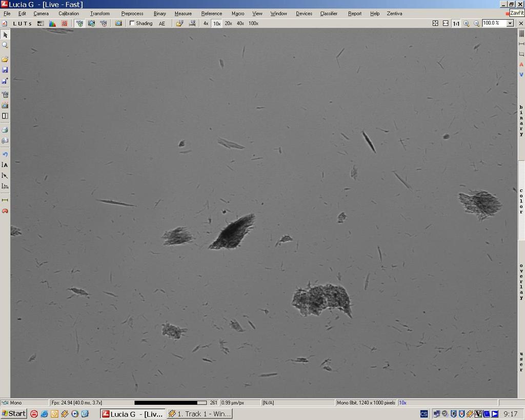Toggle the binary layer tab on right edge
Viewport: 525px width, 420px height.
521,121
